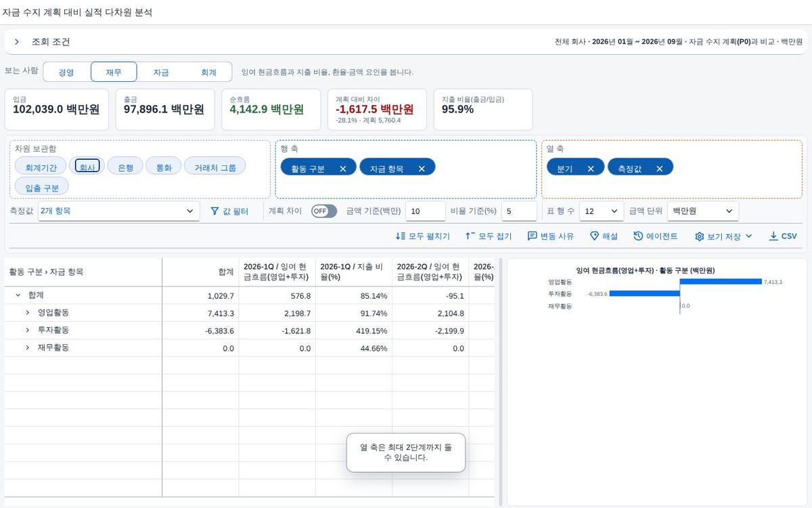Click the 계획 대비 차이 KPI card
812x508 pixels.
pyautogui.click(x=377, y=109)
